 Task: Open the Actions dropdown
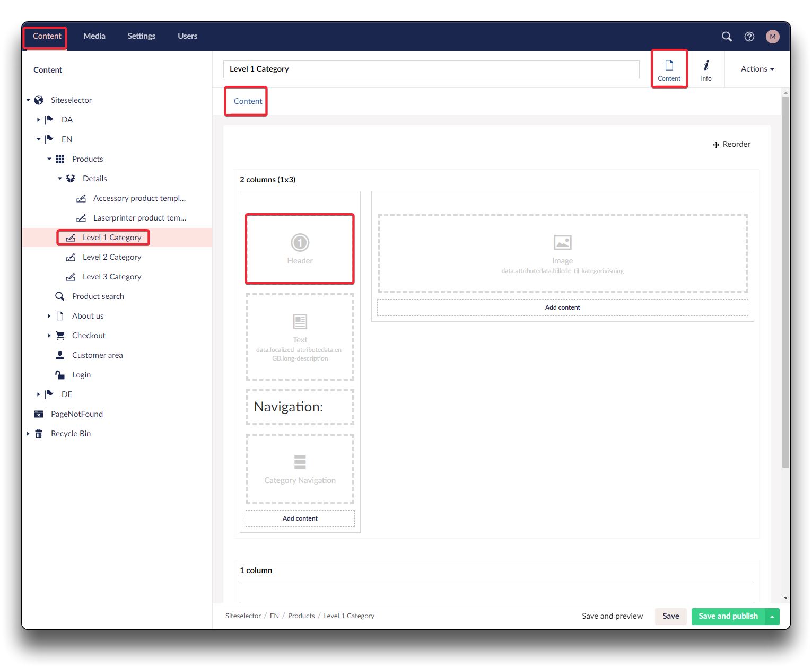pyautogui.click(x=757, y=69)
